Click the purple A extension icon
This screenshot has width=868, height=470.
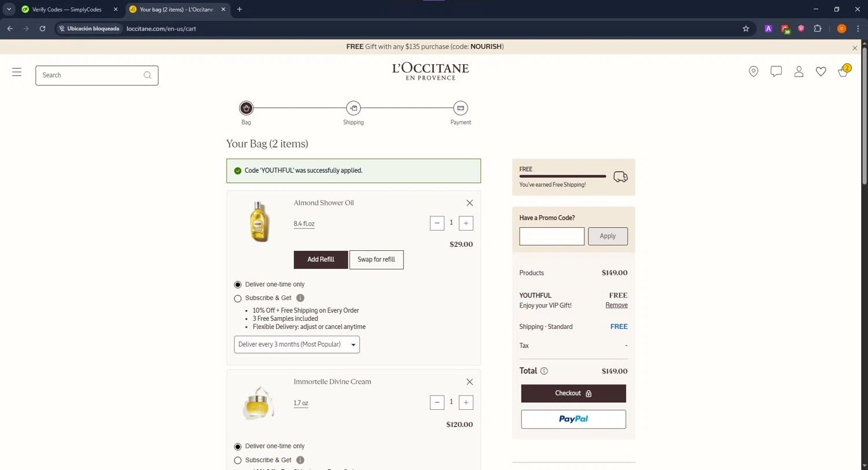click(768, 28)
